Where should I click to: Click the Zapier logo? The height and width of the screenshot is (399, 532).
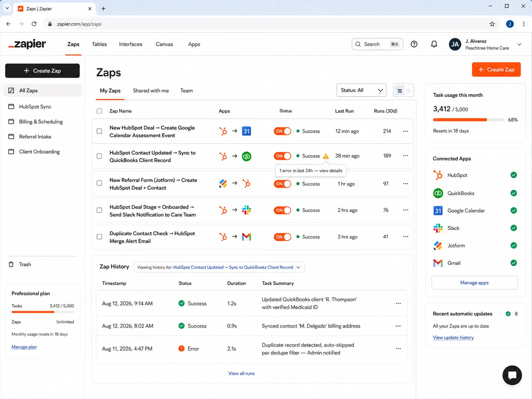pyautogui.click(x=27, y=44)
